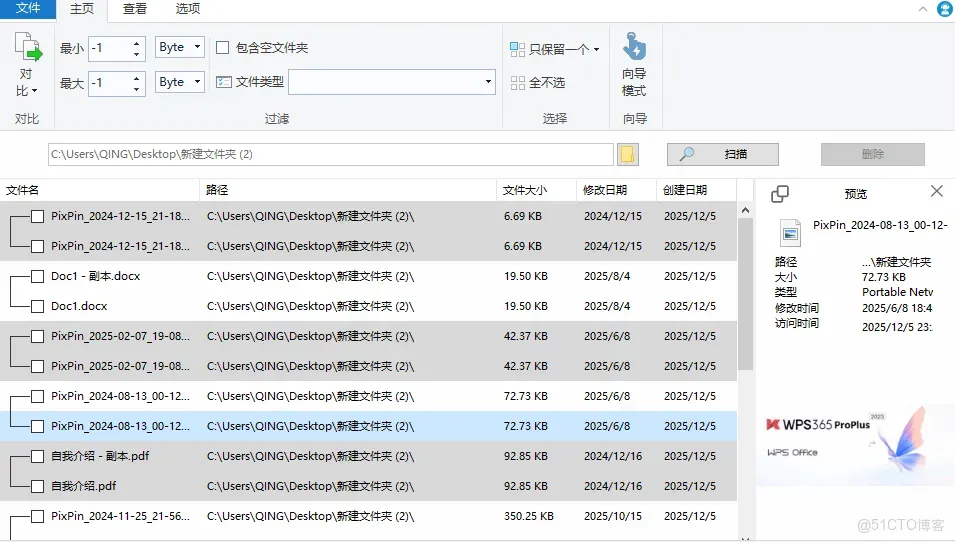Image resolution: width=955 pixels, height=542 pixels.
Task: Switch to the 主页 tab
Action: 82,9
